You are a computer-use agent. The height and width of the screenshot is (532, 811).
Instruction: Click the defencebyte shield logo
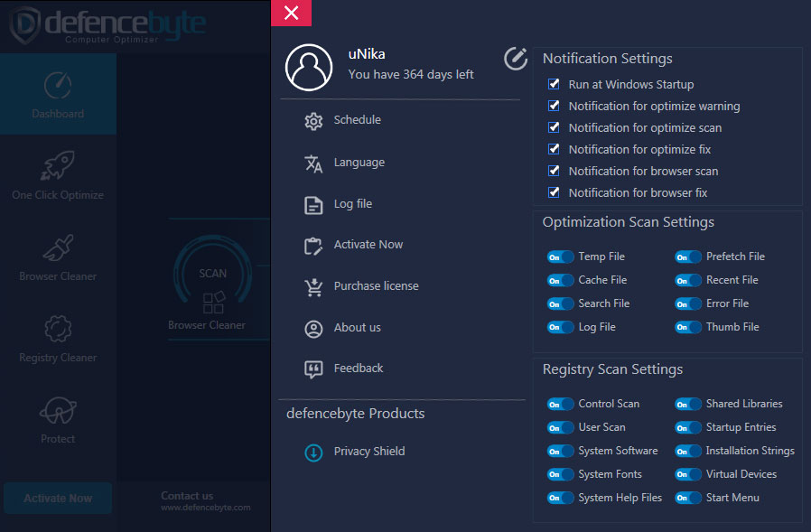pos(24,24)
